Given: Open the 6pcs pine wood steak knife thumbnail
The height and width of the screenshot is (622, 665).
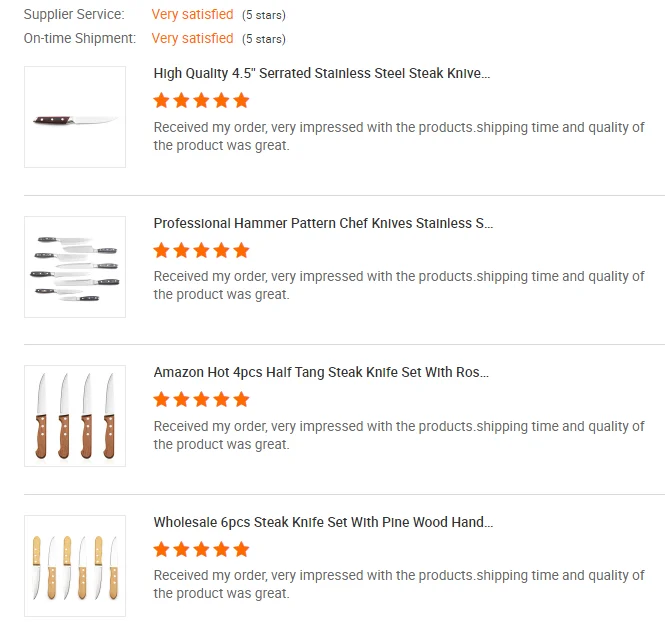Looking at the screenshot, I should (x=75, y=566).
